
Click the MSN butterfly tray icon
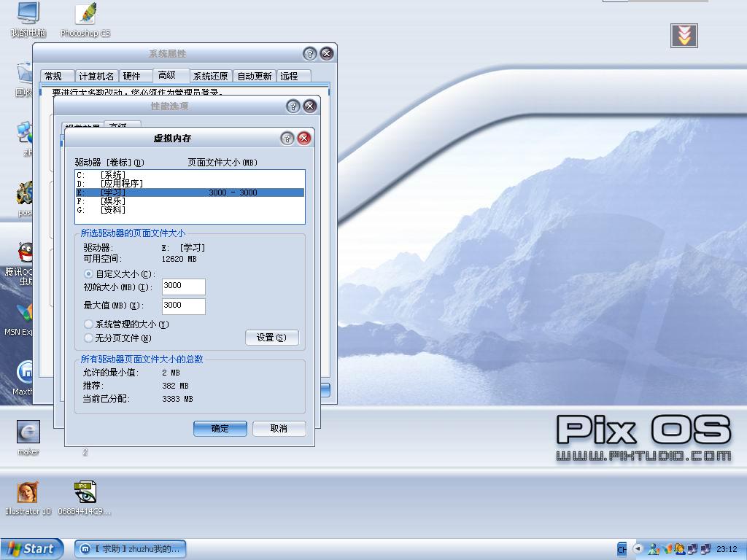[668, 549]
